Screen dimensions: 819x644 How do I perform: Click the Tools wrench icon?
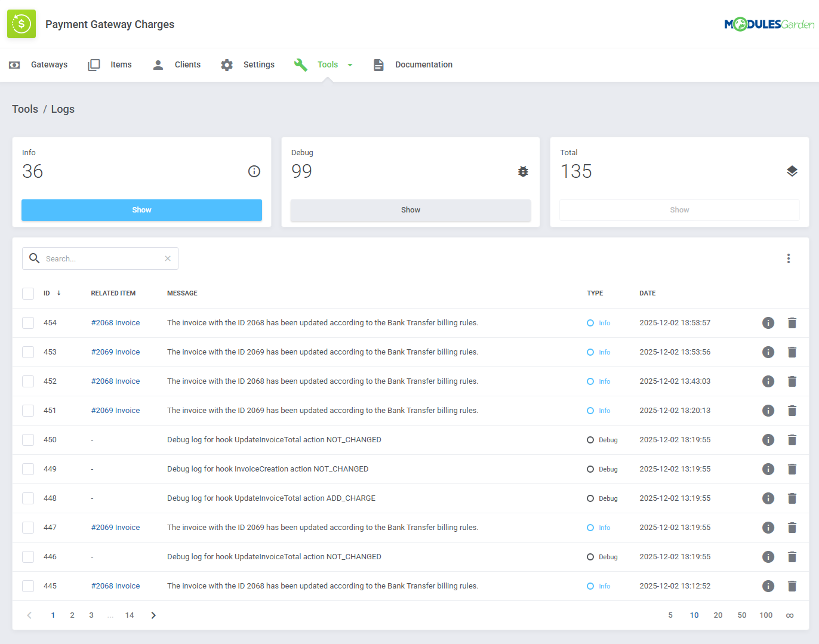coord(299,64)
